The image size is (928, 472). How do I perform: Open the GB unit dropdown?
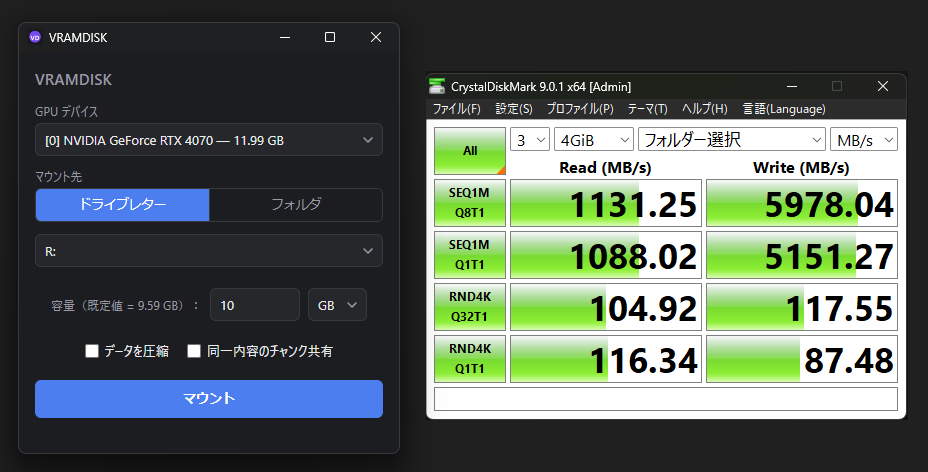click(337, 305)
